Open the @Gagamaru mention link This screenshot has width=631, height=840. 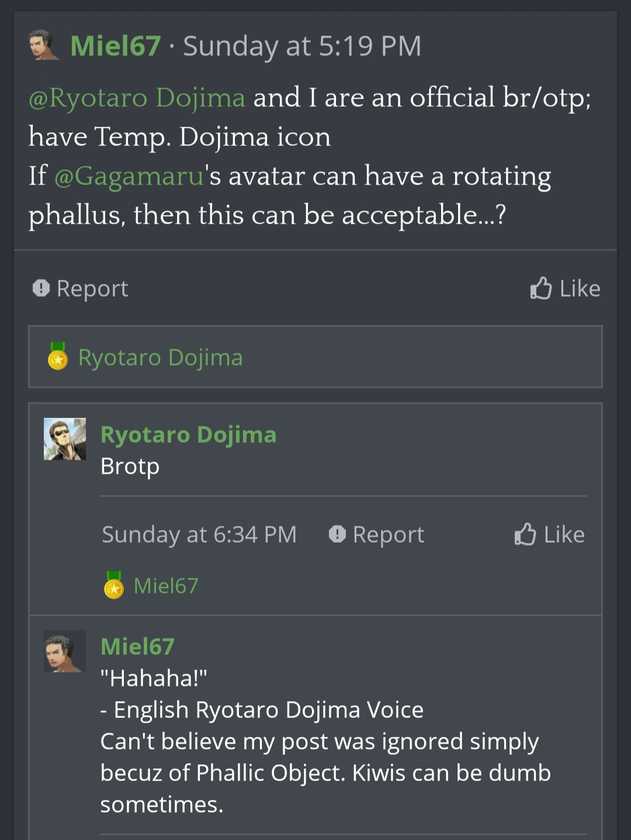coord(129,176)
